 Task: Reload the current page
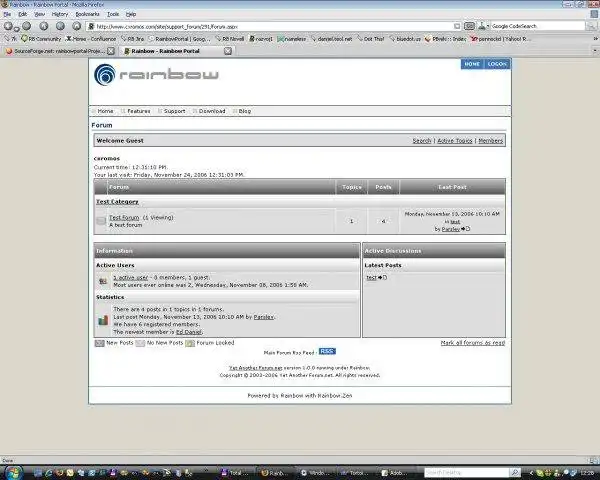coord(44,26)
